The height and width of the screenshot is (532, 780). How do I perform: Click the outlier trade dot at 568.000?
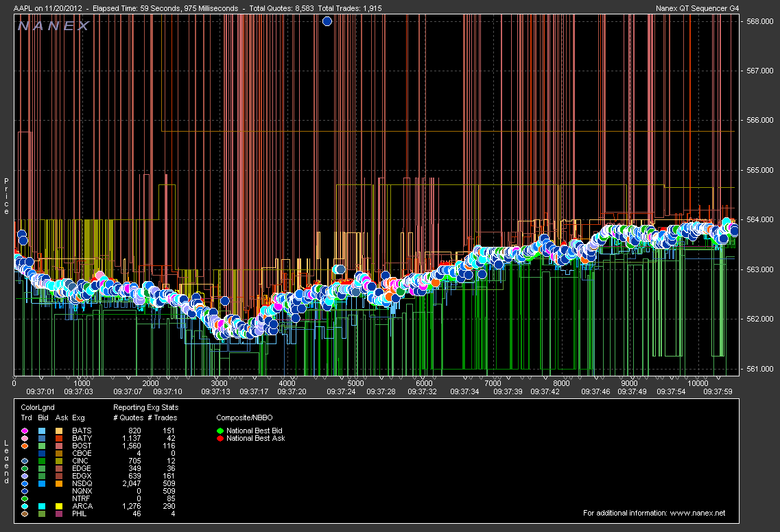click(x=327, y=21)
